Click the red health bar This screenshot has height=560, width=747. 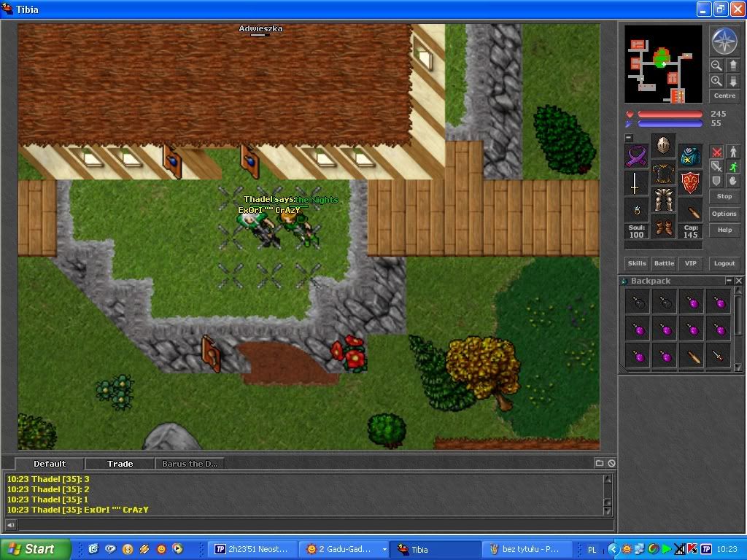(670, 114)
